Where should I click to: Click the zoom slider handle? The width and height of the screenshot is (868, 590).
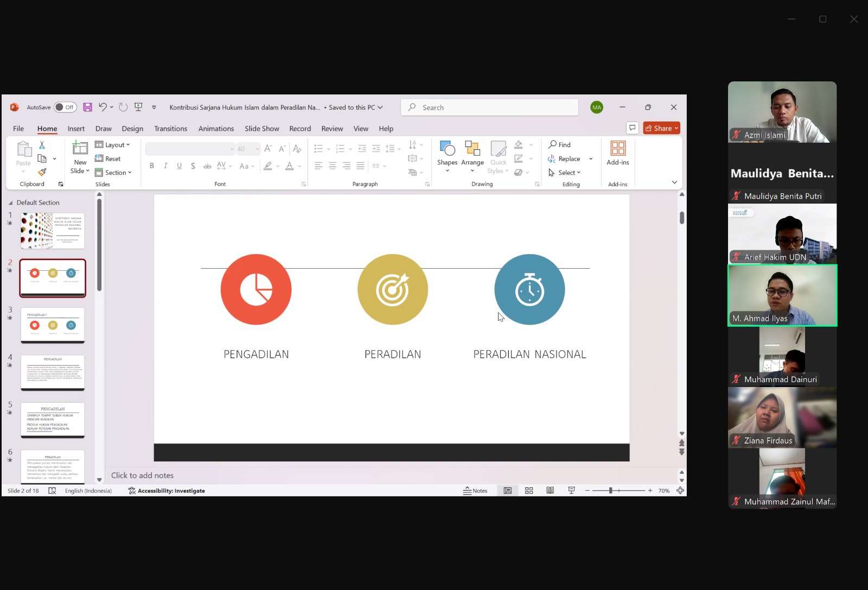[610, 491]
